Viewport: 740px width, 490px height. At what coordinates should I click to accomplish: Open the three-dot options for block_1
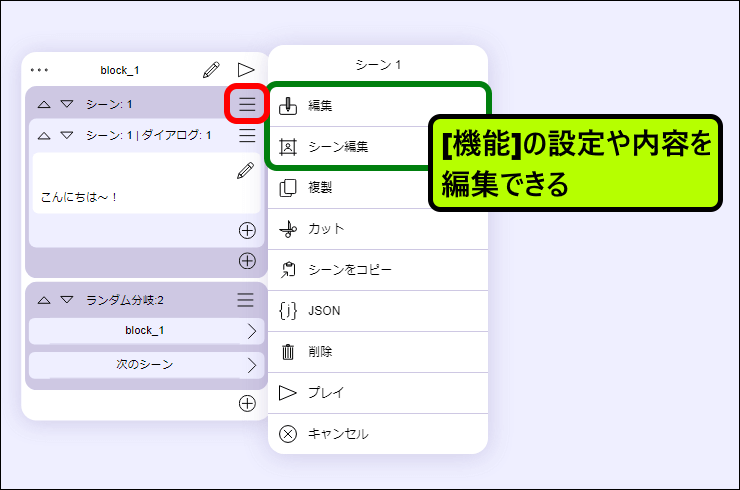pyautogui.click(x=39, y=70)
